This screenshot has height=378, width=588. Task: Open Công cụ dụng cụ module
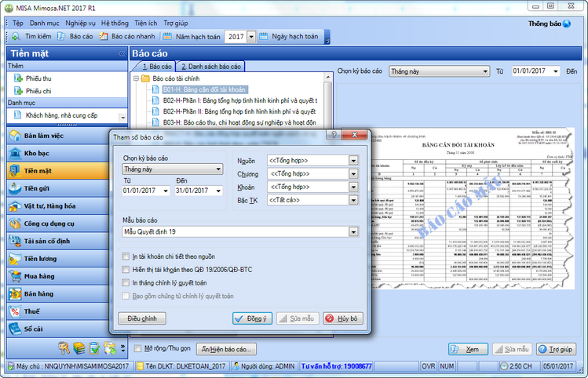click(58, 224)
